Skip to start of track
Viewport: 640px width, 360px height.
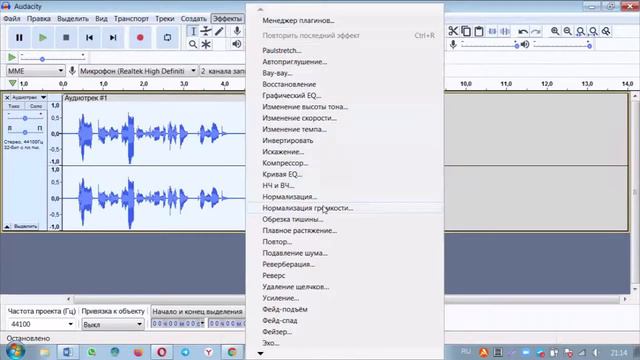pos(89,38)
